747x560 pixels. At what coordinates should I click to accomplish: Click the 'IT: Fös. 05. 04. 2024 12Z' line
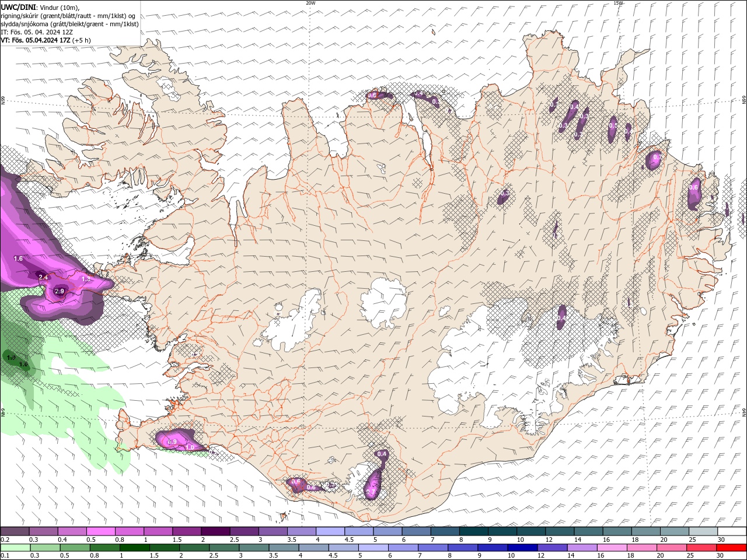click(x=37, y=32)
